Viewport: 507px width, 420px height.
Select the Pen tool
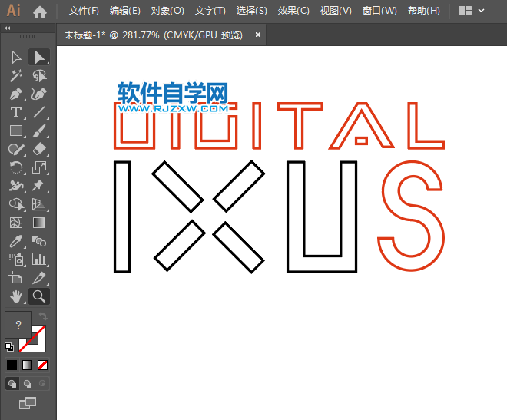[16, 94]
